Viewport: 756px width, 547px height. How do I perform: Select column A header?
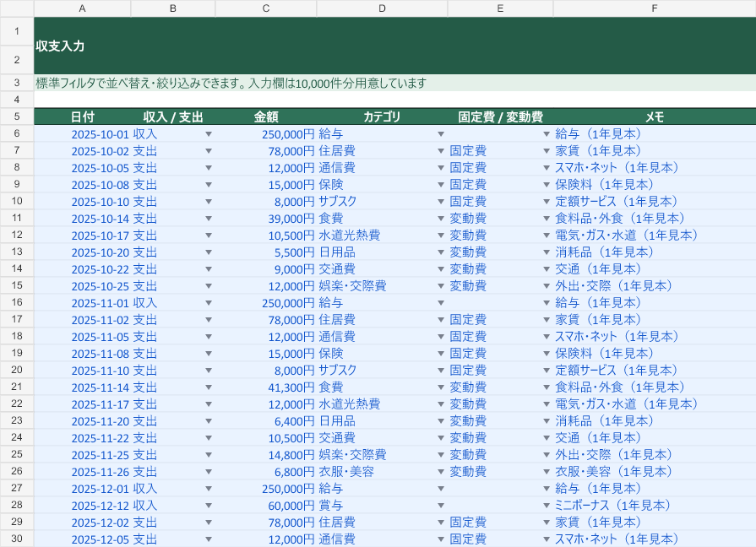point(83,8)
